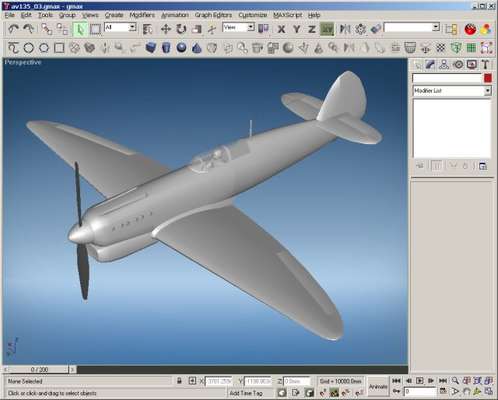Click the Line spline tool icon

click(x=13, y=48)
